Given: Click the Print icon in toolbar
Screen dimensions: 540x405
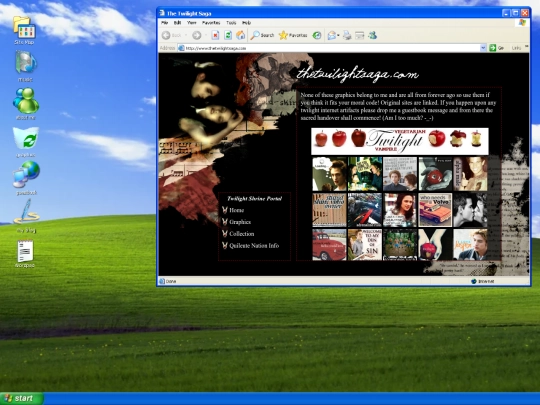Looking at the screenshot, I should point(347,35).
